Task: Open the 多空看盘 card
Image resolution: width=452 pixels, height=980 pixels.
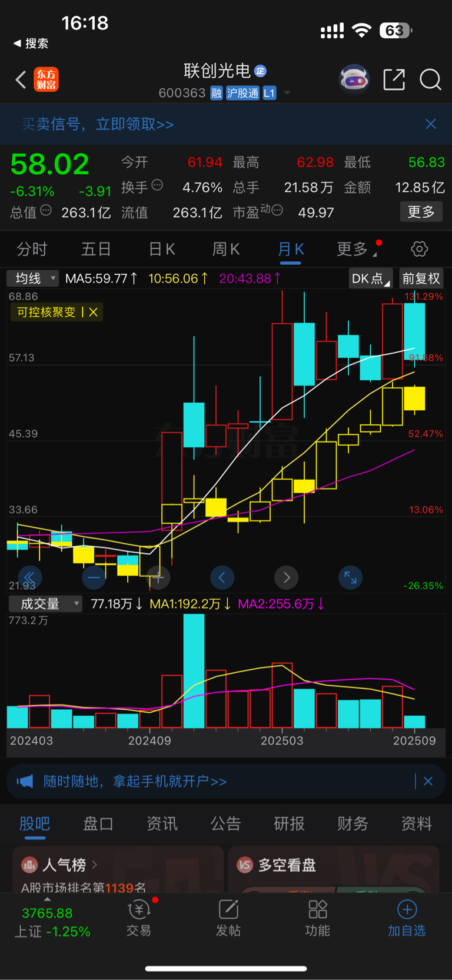Action: pos(334,870)
